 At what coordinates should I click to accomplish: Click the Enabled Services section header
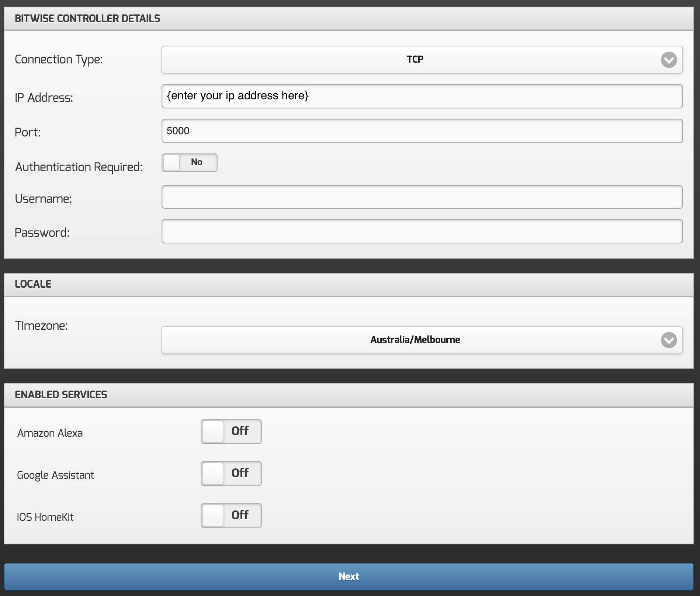pos(61,395)
